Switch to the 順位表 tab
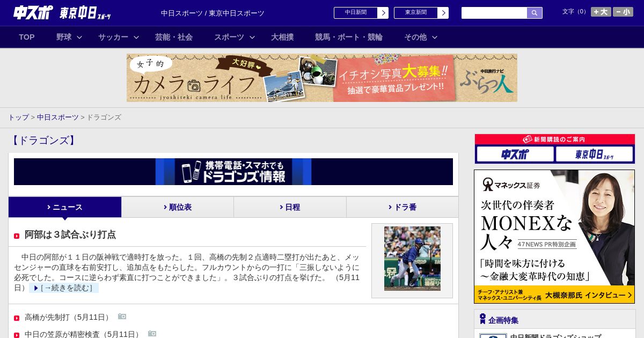 click(x=178, y=207)
